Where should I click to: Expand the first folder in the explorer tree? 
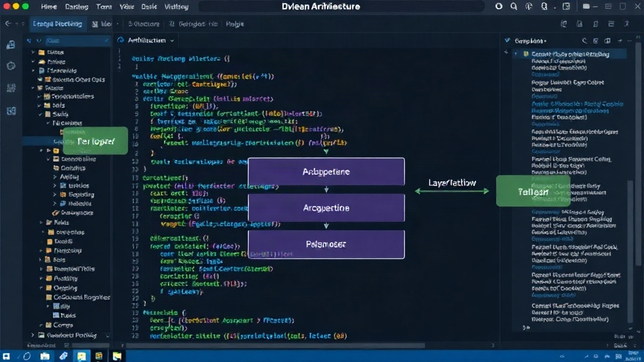(x=33, y=53)
